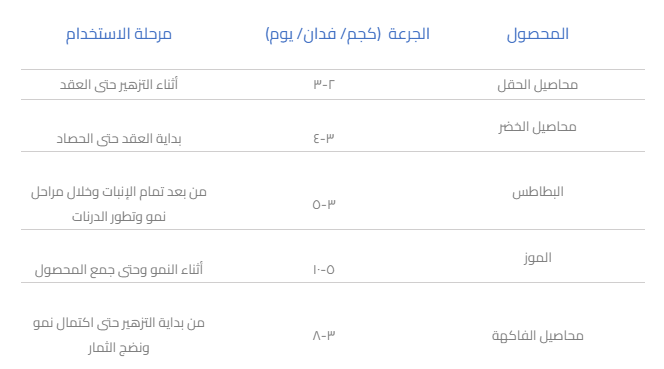The height and width of the screenshot is (369, 664).
Task: Click بداية العقد حتى الحصاد text
Action: pyautogui.click(x=119, y=139)
